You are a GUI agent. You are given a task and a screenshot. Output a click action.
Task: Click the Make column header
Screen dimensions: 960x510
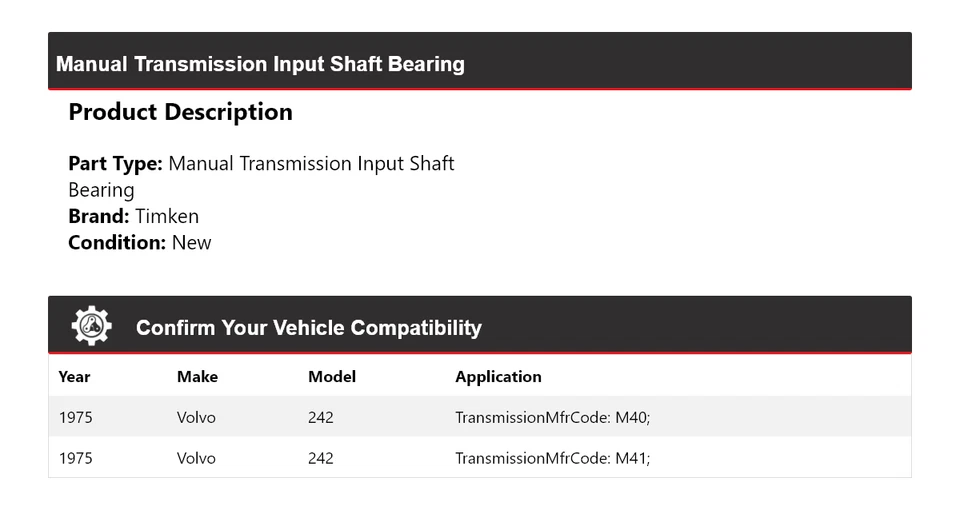point(197,377)
